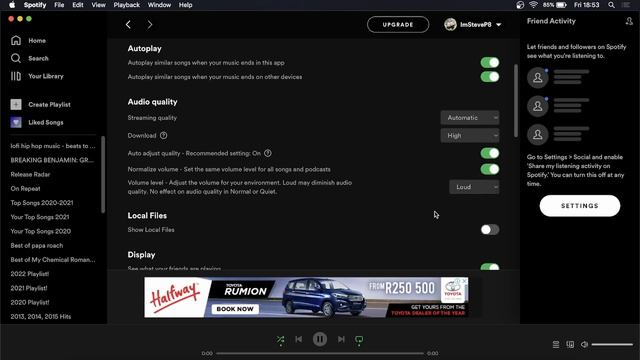Open the Apple menu
This screenshot has width=640, height=360.
(x=12, y=5)
